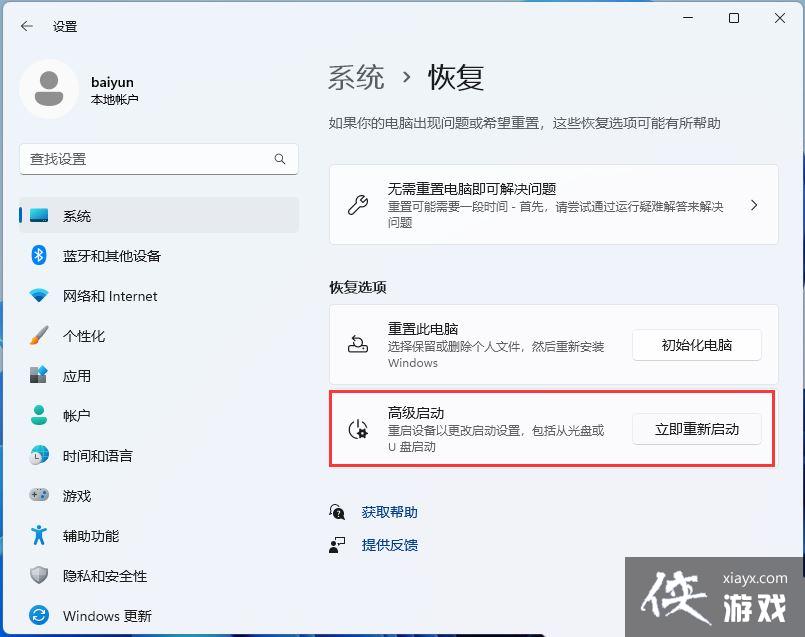
Task: Click the back arrow at top left
Action: [26, 27]
